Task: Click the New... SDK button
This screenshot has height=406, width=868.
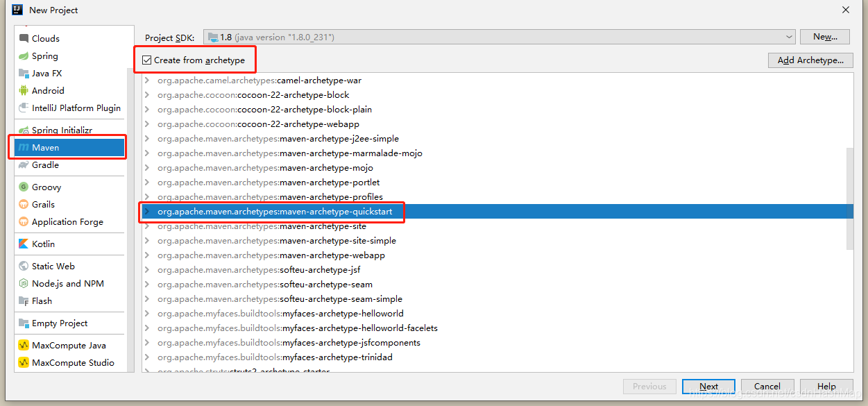Action: (x=825, y=37)
